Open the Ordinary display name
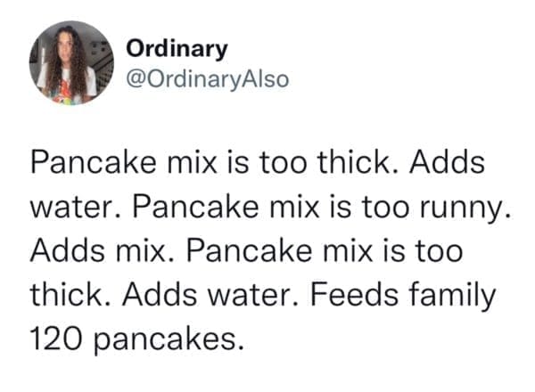535x392 pixels. tap(177, 48)
